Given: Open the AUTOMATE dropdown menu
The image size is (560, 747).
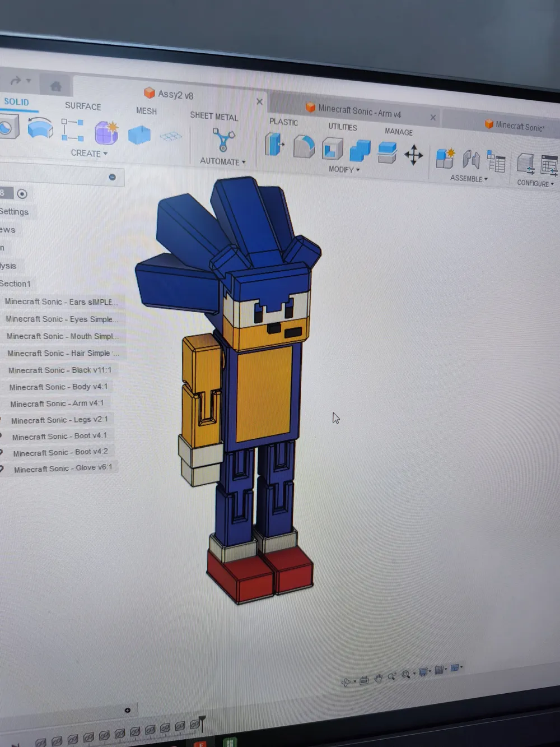Looking at the screenshot, I should click(223, 161).
